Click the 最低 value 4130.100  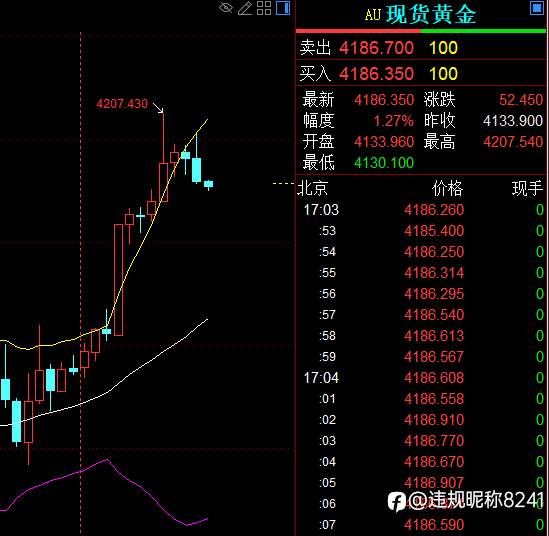pyautogui.click(x=384, y=163)
